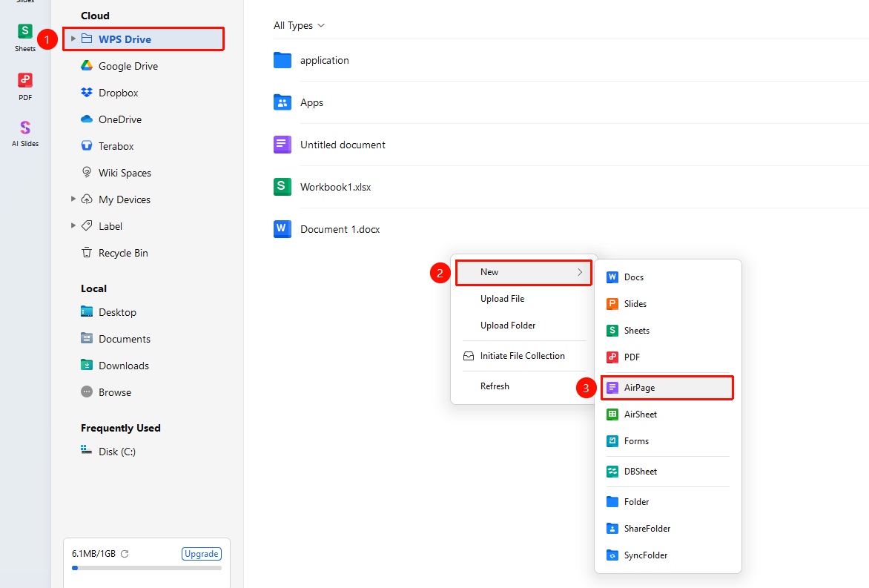
Task: Choose Upload Folder from context menu
Action: [523, 326]
